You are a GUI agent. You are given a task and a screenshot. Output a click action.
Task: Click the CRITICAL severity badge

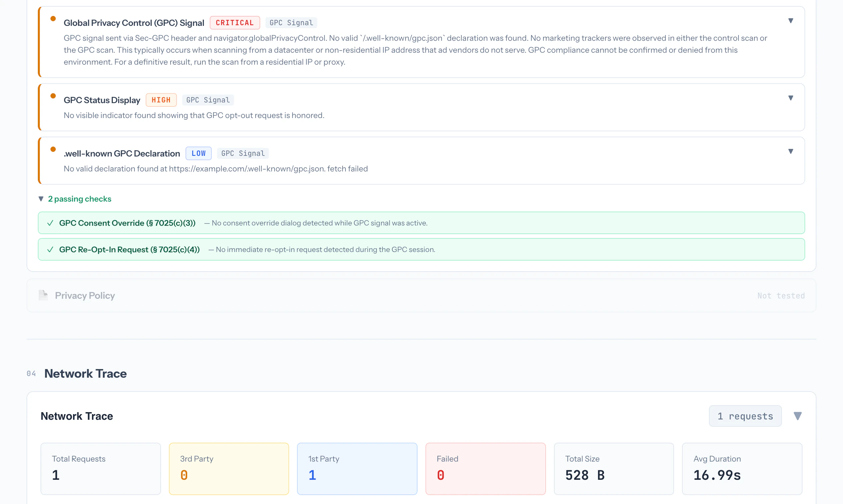click(x=235, y=23)
